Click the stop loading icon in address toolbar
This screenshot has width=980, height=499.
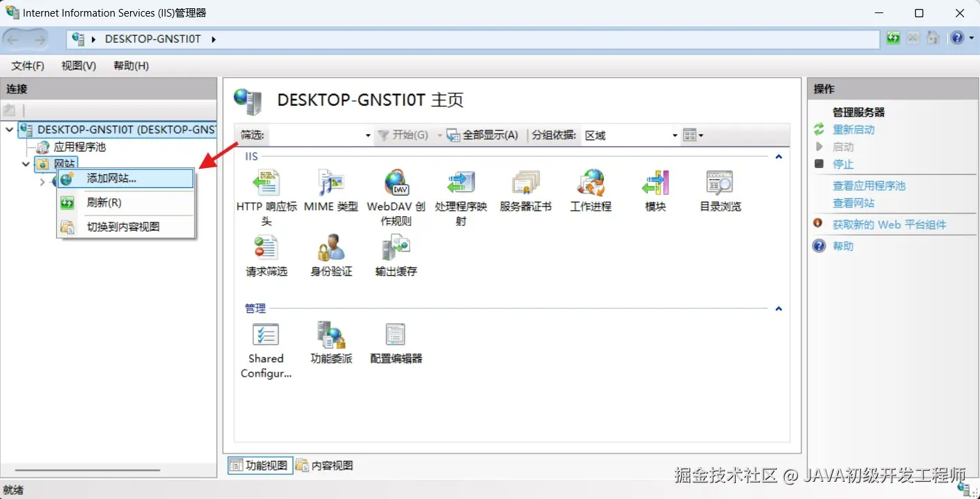(x=913, y=38)
